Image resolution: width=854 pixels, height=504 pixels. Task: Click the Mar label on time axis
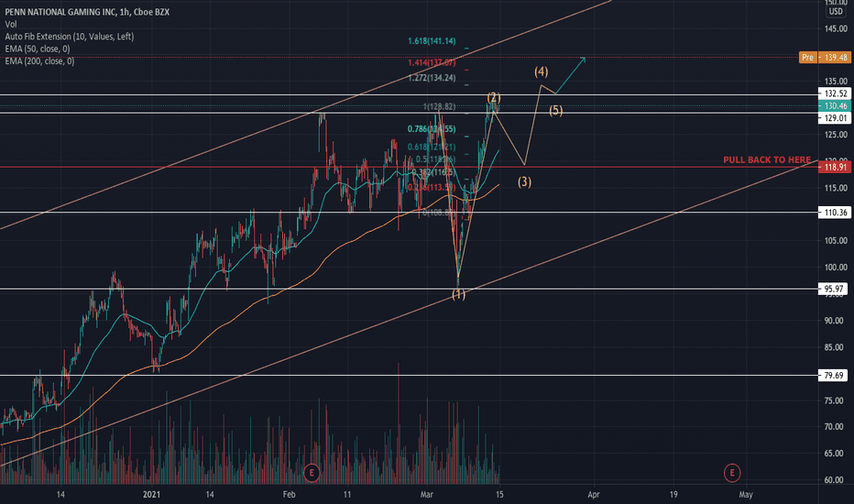click(426, 494)
